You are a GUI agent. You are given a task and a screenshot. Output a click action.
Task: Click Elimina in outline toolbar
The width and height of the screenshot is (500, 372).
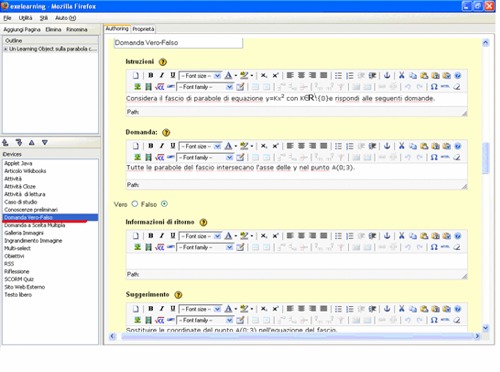[x=53, y=30]
